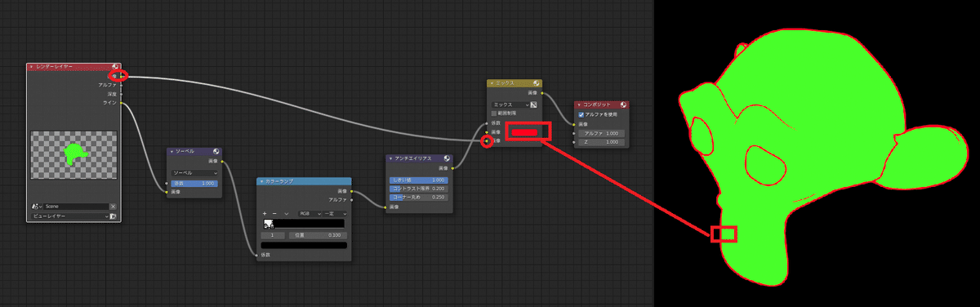Uncheck the アルファを使用 checkbox
The width and height of the screenshot is (980, 307).
pyautogui.click(x=581, y=114)
